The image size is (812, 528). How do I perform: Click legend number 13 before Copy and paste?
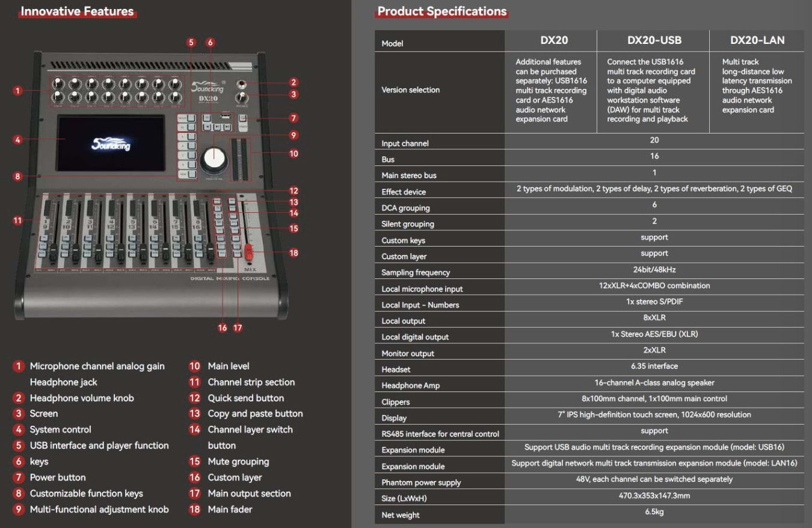[x=194, y=414]
